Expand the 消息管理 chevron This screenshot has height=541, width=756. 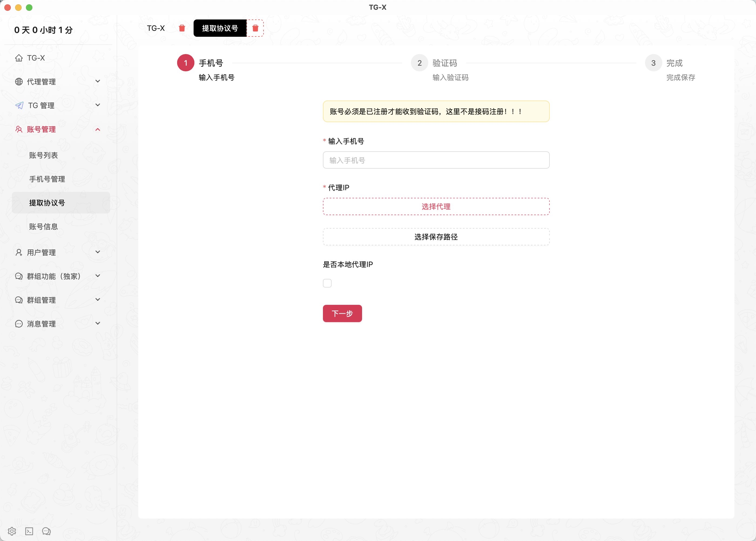(x=98, y=323)
